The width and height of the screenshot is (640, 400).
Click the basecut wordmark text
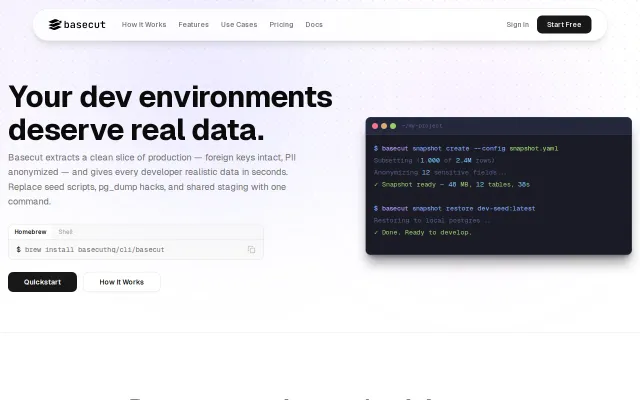(84, 24)
